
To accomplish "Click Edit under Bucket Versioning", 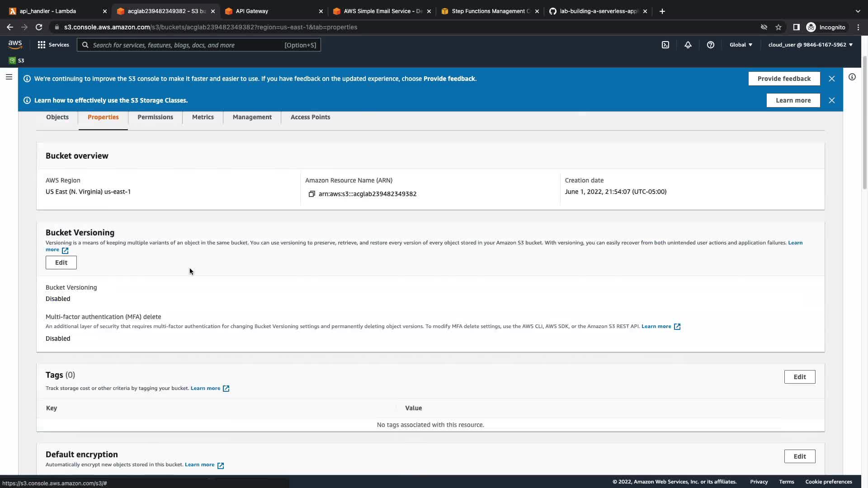I will point(61,263).
